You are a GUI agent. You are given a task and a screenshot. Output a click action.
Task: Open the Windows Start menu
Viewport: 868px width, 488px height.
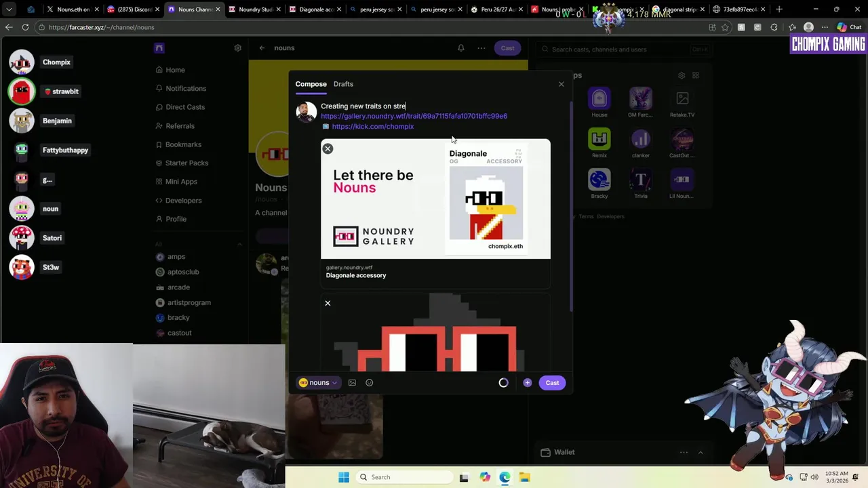(344, 477)
